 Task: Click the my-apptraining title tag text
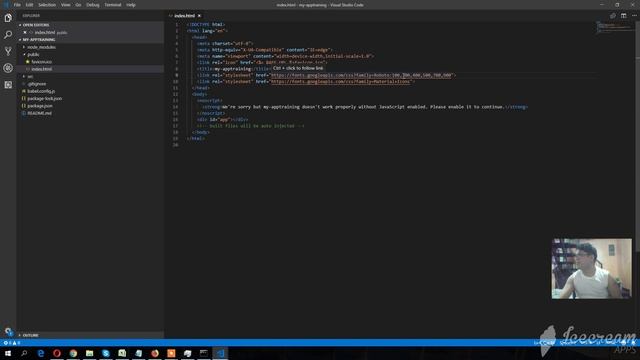click(233, 69)
